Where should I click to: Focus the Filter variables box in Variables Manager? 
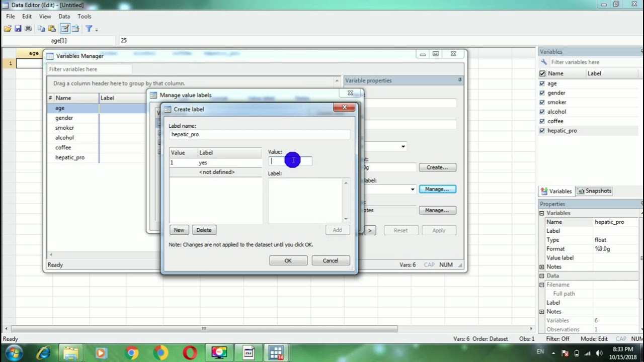coord(90,69)
